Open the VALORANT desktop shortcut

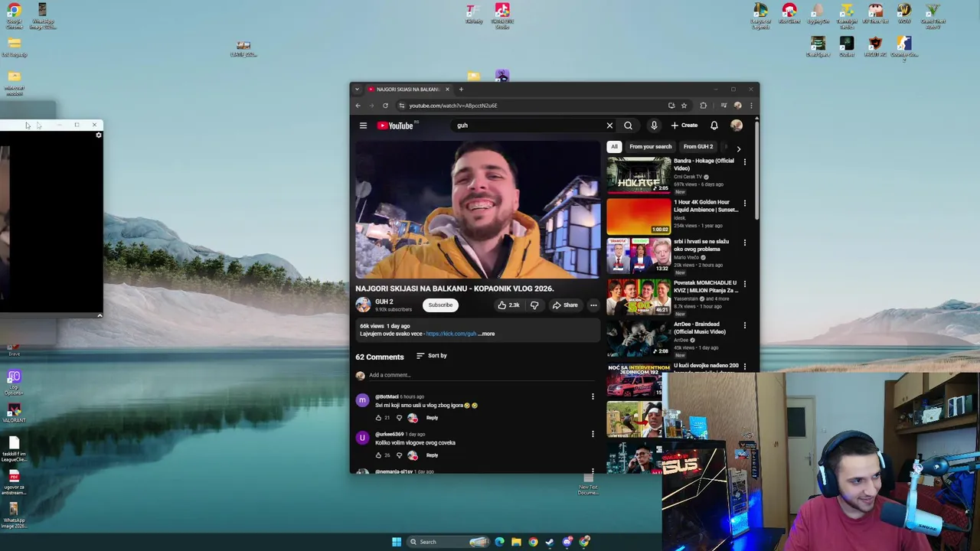coord(14,412)
